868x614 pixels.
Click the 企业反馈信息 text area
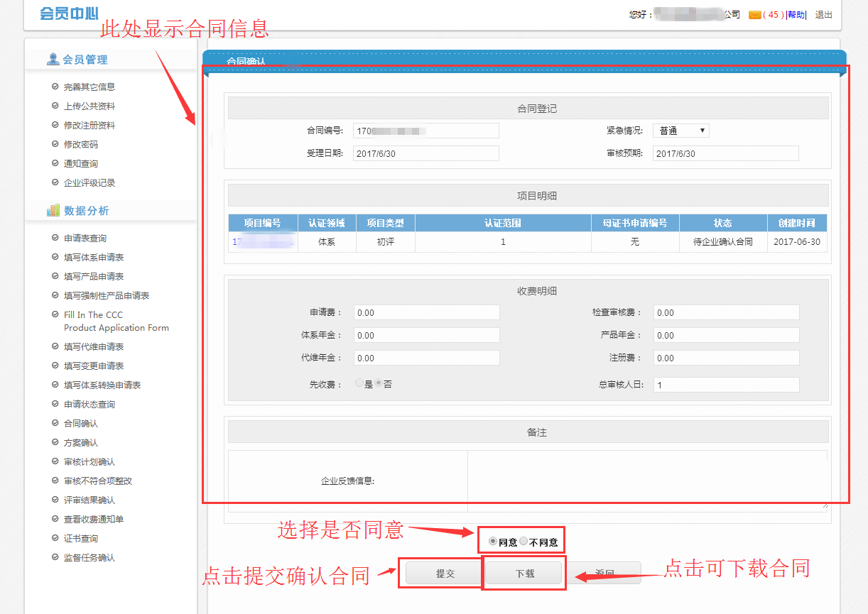tap(647, 480)
